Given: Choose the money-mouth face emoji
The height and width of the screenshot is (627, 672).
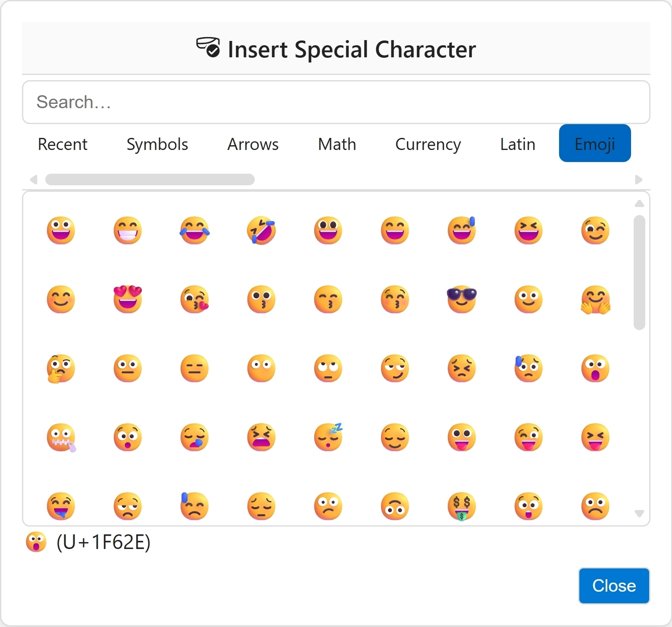Looking at the screenshot, I should pos(462,506).
